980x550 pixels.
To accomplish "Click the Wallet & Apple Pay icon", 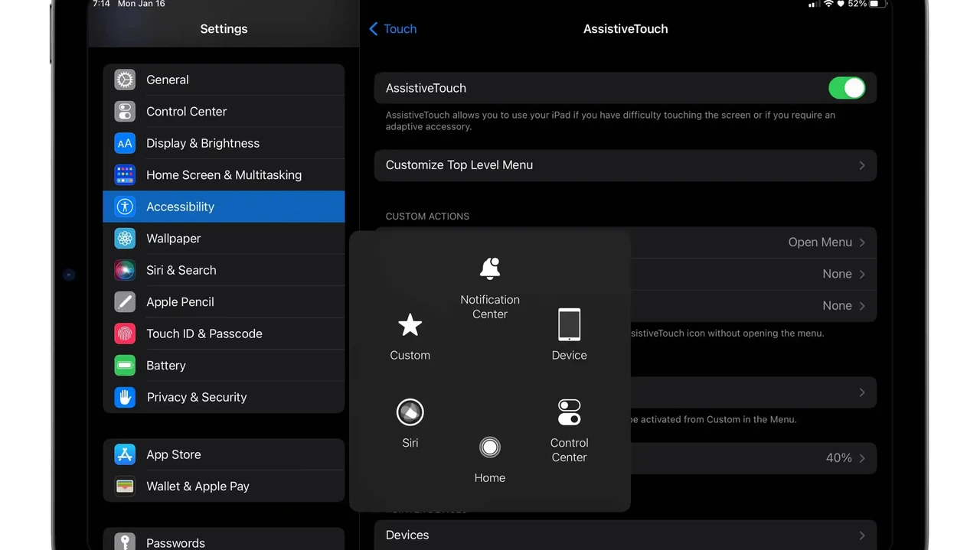I will click(x=125, y=487).
